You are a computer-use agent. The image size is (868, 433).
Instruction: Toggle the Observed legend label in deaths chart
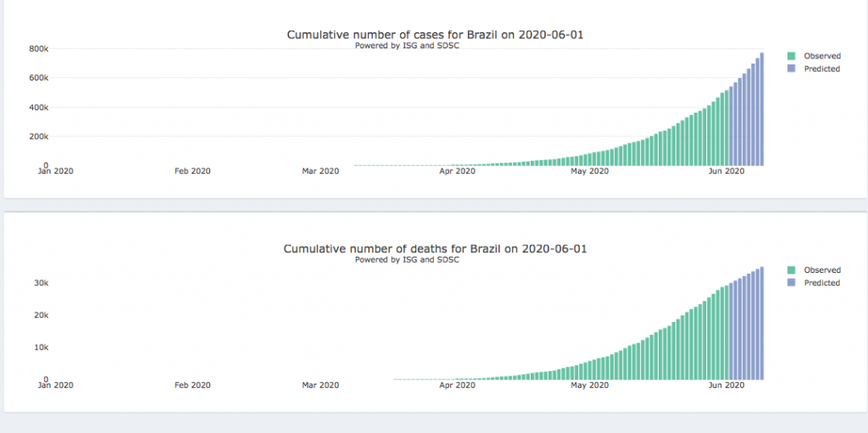pyautogui.click(x=821, y=270)
